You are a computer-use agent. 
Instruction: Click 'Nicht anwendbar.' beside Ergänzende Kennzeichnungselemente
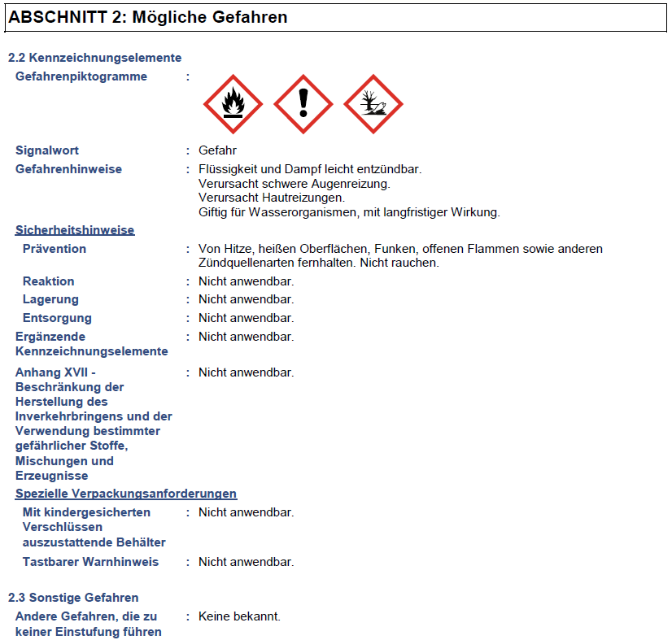click(246, 337)
